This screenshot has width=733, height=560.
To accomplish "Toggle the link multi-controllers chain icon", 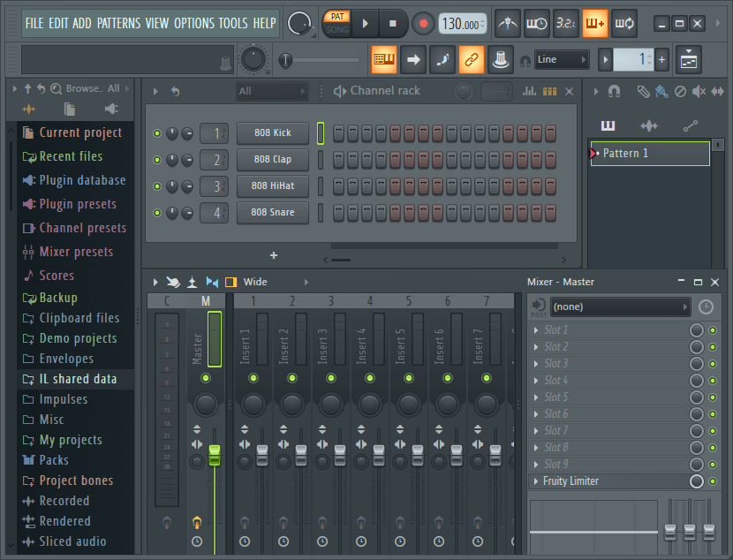I will 472,59.
